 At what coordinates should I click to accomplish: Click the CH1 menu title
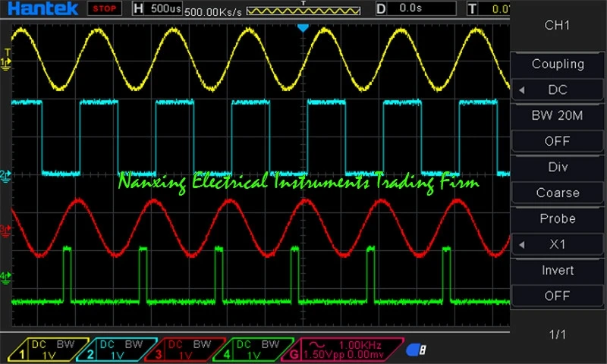(557, 26)
